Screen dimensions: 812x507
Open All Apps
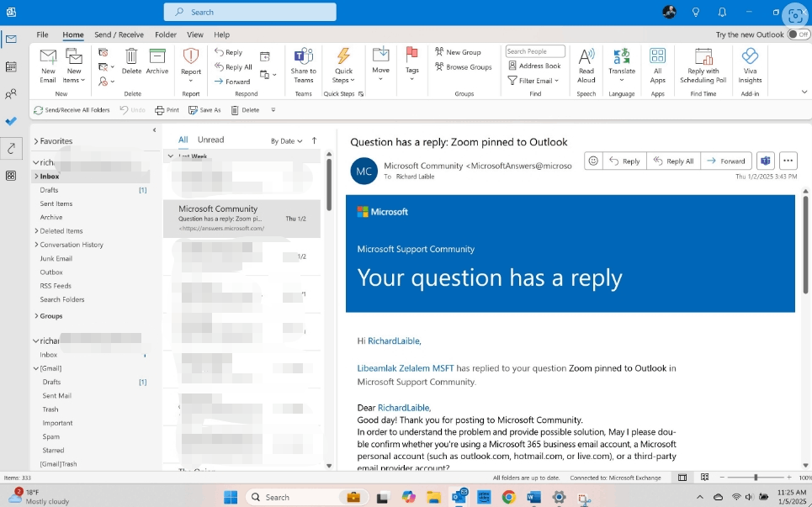(657, 66)
